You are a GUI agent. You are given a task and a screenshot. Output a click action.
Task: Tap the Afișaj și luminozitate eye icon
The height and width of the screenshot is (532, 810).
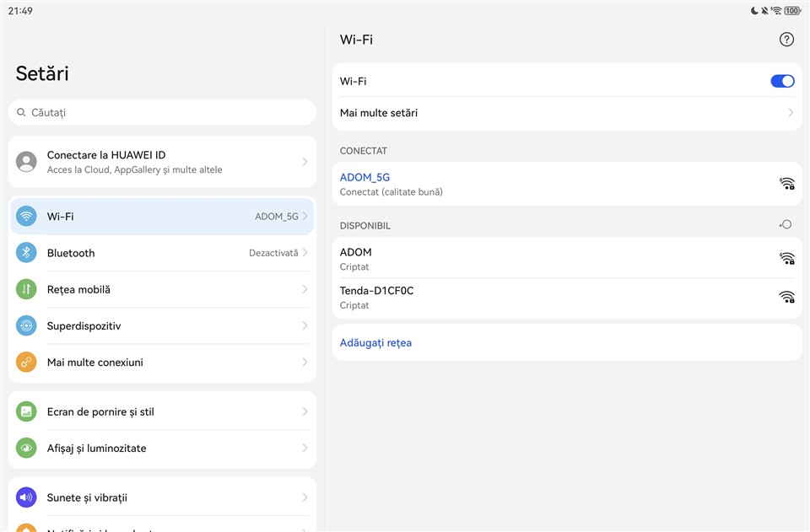[x=26, y=449]
